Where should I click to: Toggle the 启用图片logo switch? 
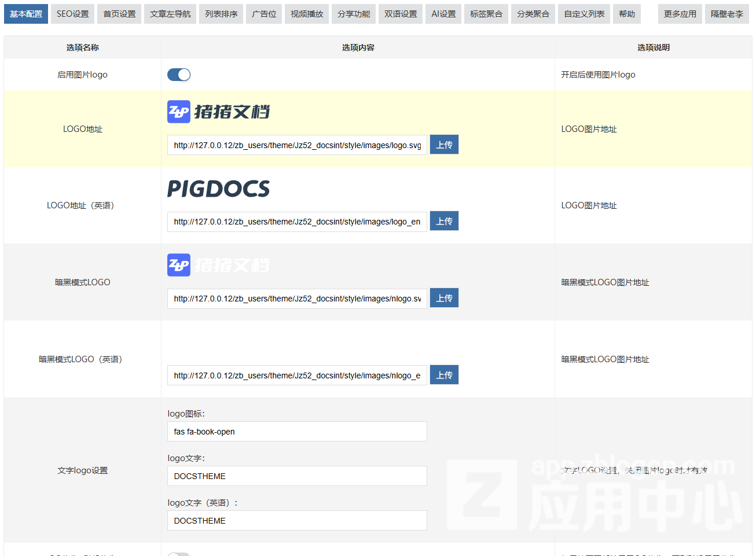178,74
